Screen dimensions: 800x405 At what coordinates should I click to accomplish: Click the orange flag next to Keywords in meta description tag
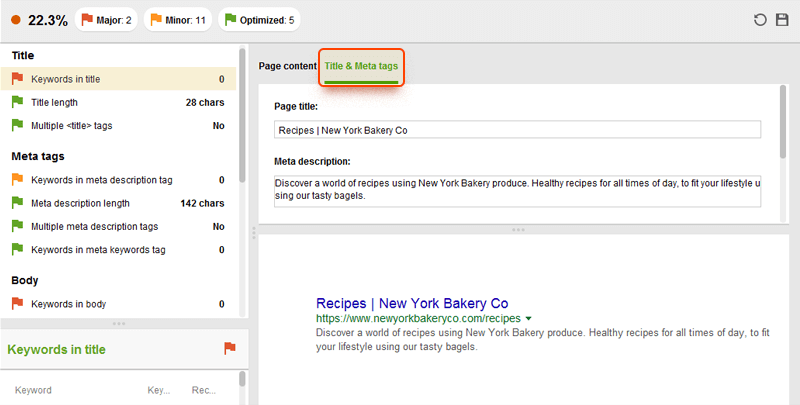(x=17, y=180)
